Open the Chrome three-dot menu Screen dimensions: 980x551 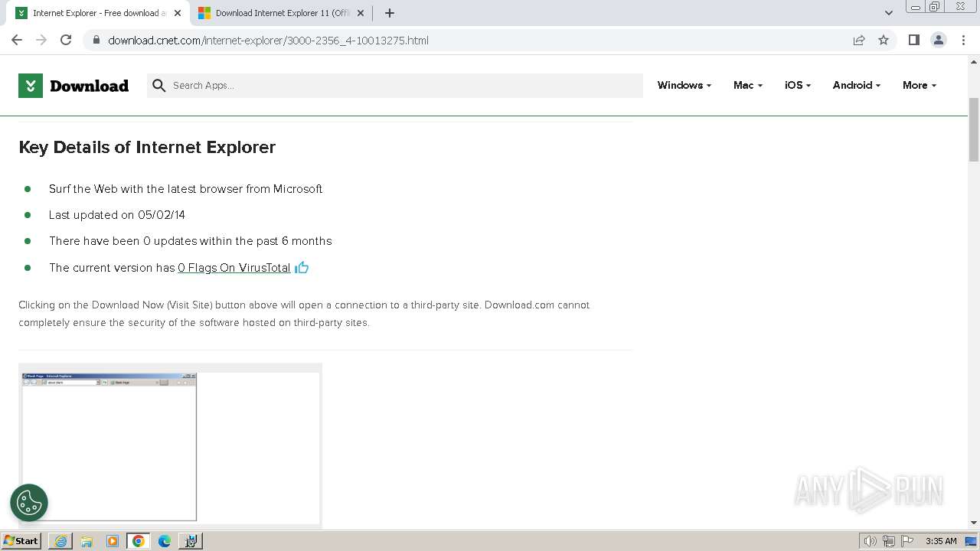pos(963,40)
